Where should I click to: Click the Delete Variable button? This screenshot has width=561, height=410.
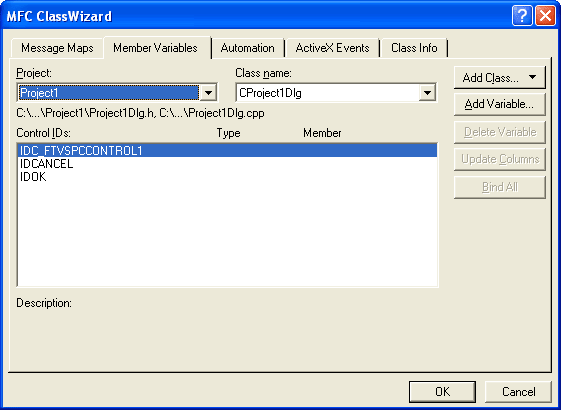pos(499,132)
